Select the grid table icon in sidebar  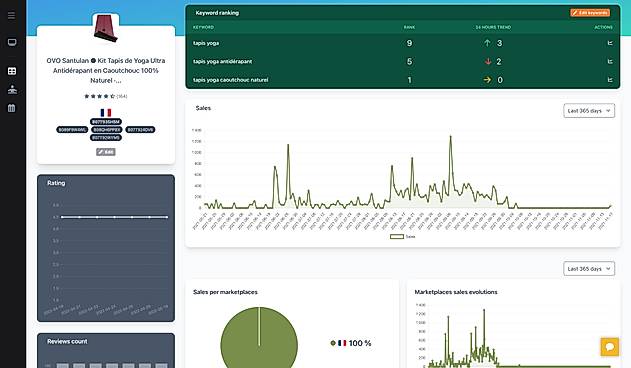click(12, 71)
